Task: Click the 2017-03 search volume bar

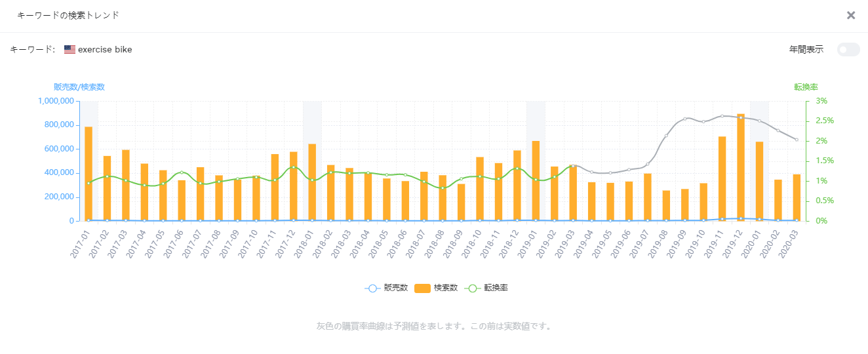Action: pyautogui.click(x=126, y=186)
